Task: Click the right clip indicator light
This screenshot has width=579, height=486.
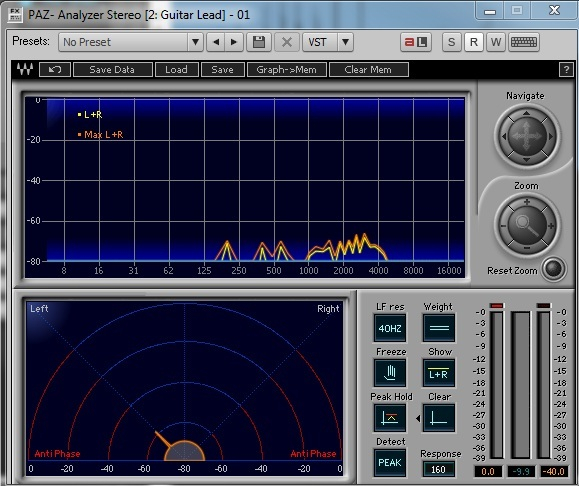Action: (x=544, y=305)
